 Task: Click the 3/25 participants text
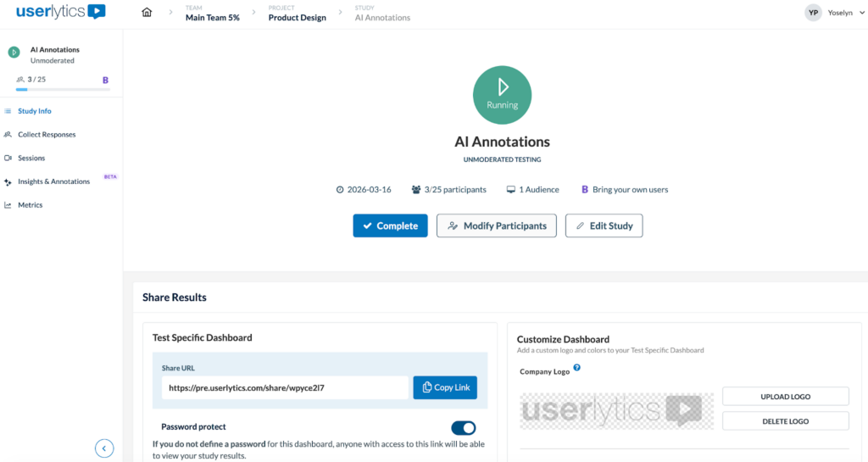tap(455, 190)
